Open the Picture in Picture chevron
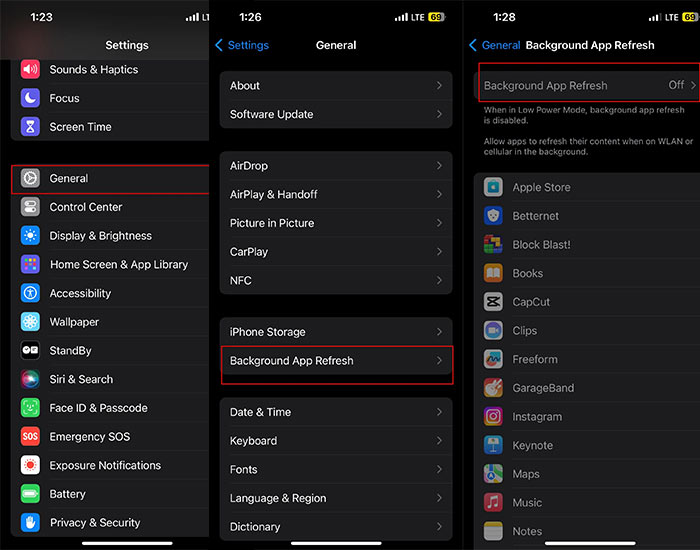 [439, 223]
